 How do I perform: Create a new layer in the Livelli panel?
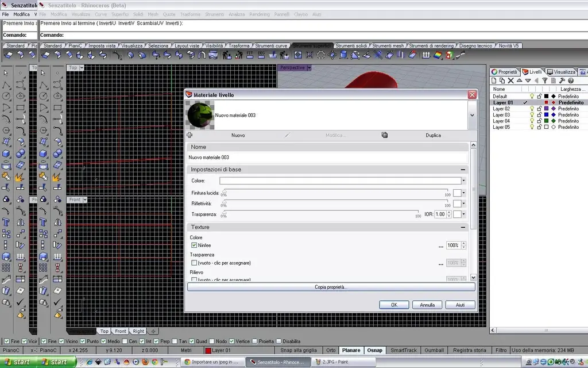click(x=494, y=80)
